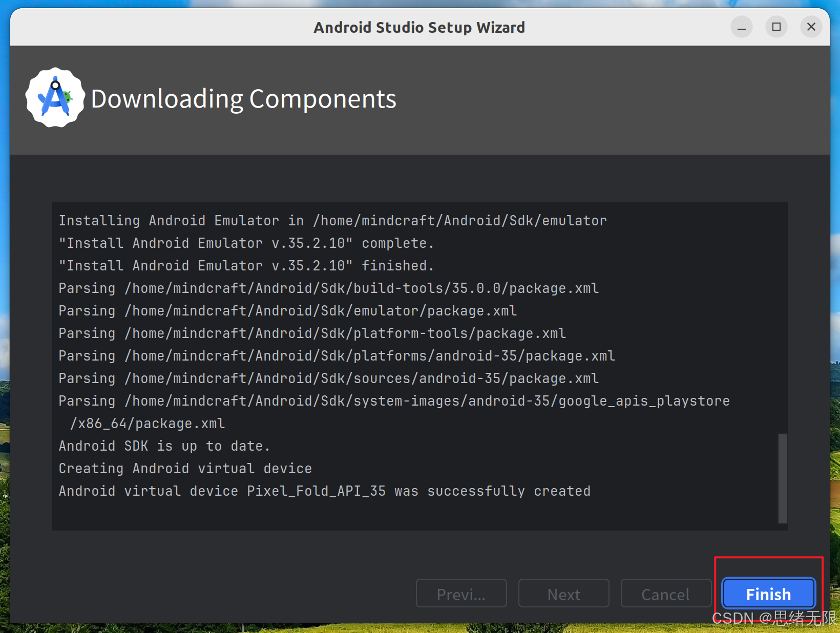Select the 'Android SDK is up to date' line

[x=164, y=446]
